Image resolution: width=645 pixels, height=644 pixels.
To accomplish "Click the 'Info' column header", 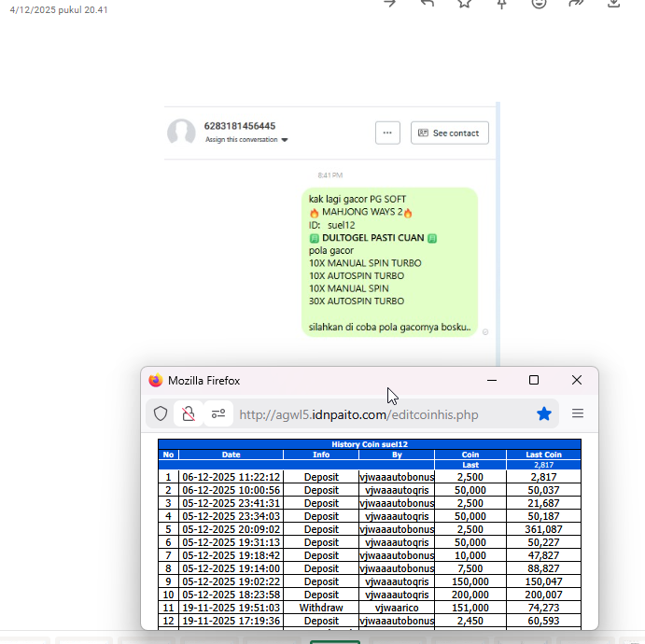I will coord(321,455).
